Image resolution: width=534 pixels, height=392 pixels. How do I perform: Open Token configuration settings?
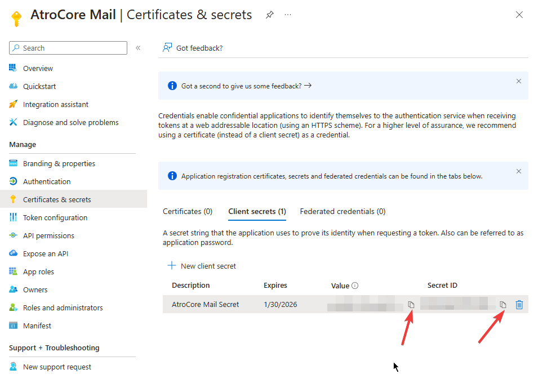(55, 217)
